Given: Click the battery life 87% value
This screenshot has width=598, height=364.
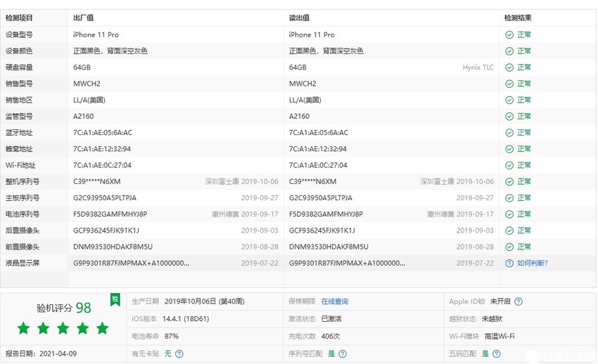Looking at the screenshot, I should tap(172, 336).
